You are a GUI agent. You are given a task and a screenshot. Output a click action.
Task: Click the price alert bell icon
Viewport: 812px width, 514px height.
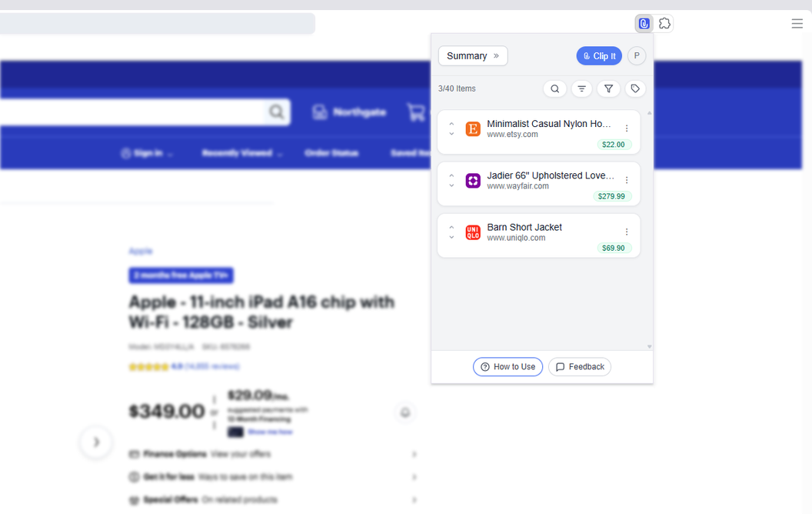[x=405, y=412]
